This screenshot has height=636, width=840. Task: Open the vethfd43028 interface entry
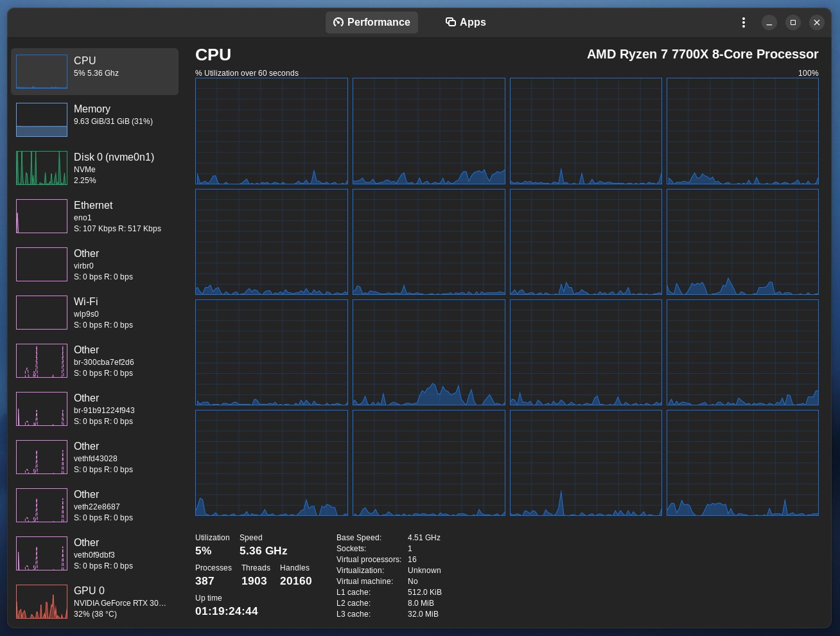[94, 457]
